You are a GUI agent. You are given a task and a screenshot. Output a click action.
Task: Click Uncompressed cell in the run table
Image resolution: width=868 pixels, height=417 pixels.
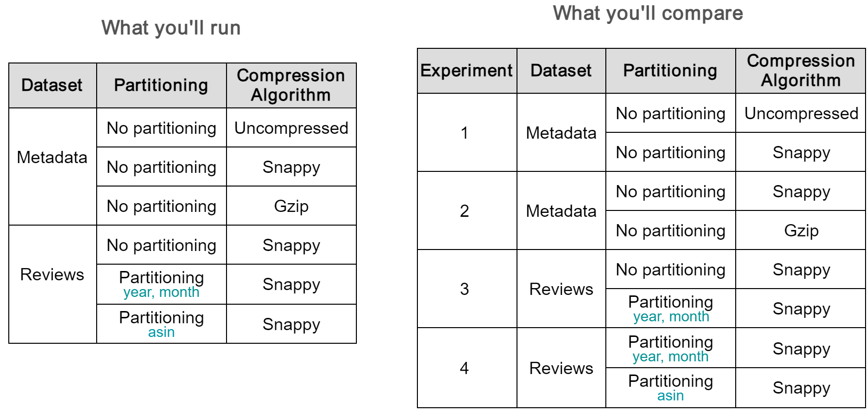(x=291, y=128)
